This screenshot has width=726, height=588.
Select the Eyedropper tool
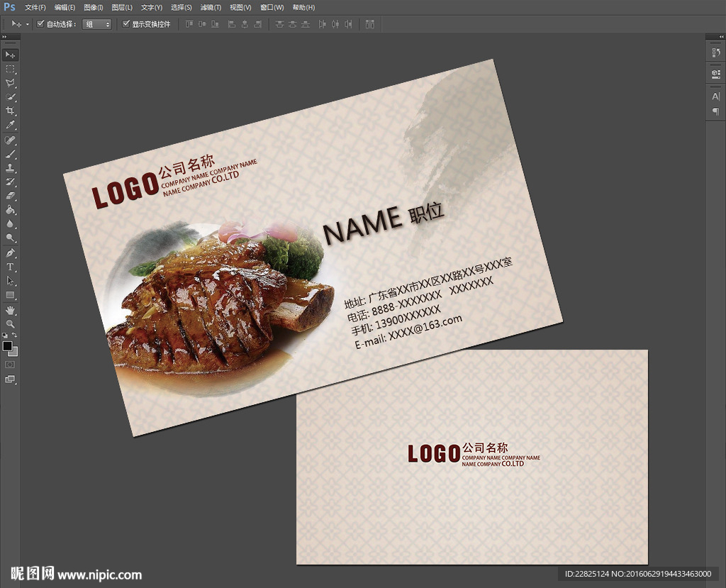point(10,125)
